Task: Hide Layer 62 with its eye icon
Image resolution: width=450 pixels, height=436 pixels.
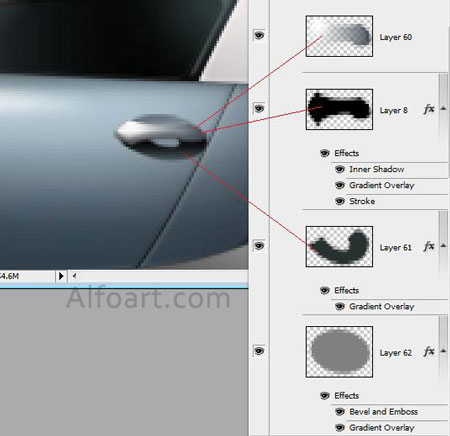Action: tap(259, 351)
